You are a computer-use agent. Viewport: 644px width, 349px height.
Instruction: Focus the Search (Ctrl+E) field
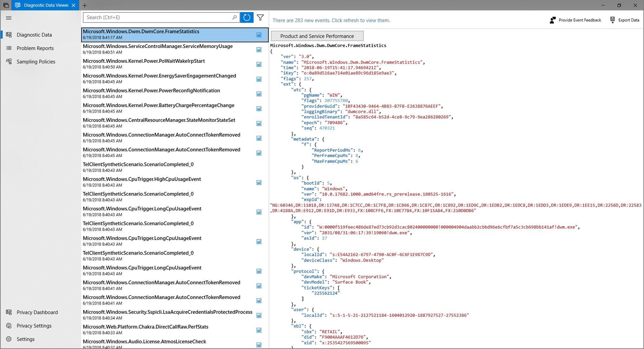coord(158,17)
